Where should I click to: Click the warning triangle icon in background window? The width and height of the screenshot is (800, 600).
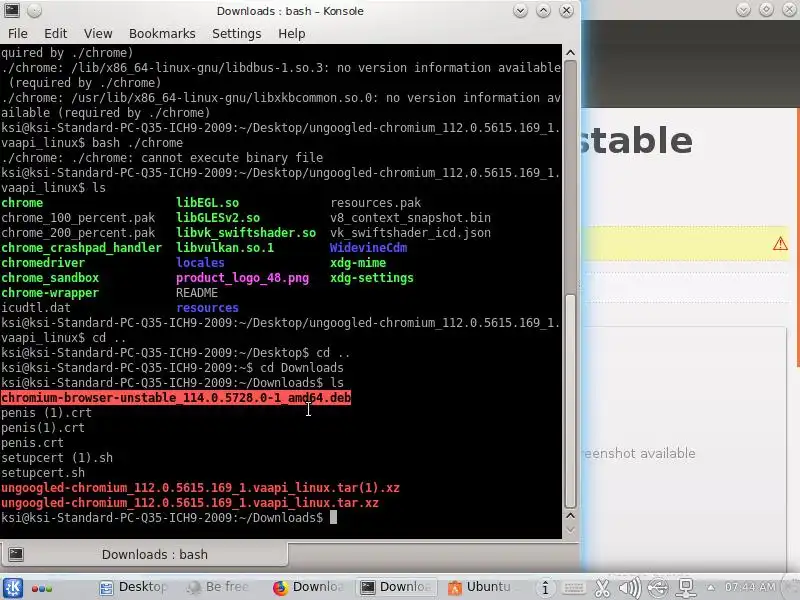pos(780,243)
